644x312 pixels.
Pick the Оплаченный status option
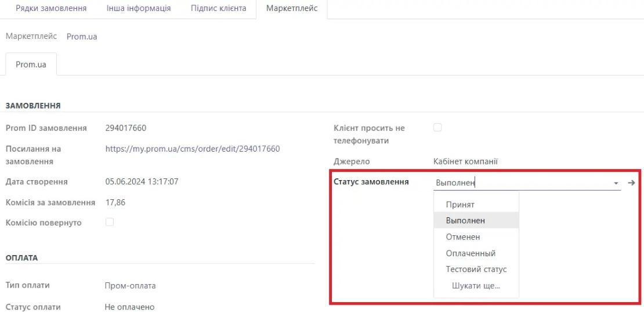pos(471,253)
